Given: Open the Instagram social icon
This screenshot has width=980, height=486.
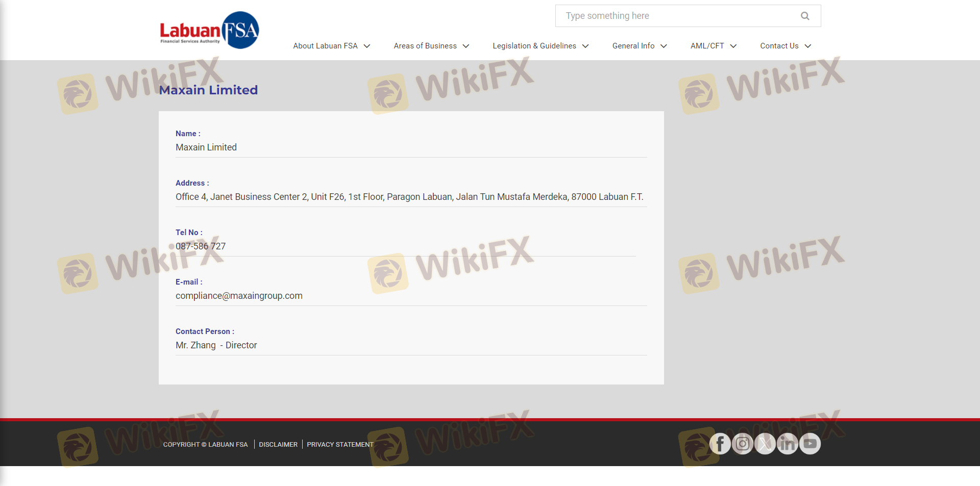Looking at the screenshot, I should (x=743, y=444).
